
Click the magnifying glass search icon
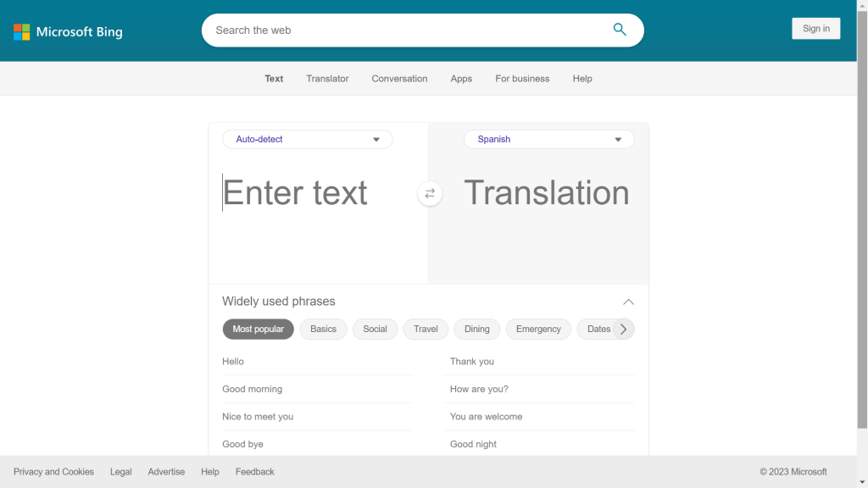[x=620, y=30]
